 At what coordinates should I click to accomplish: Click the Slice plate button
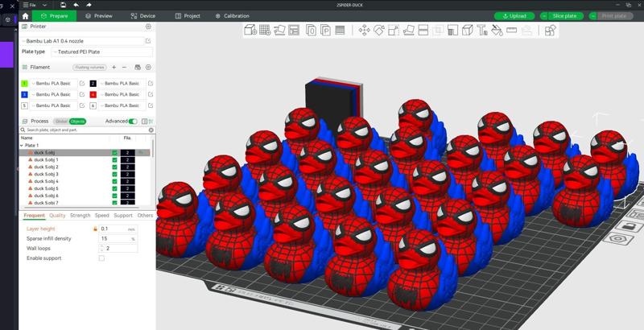[x=564, y=15]
